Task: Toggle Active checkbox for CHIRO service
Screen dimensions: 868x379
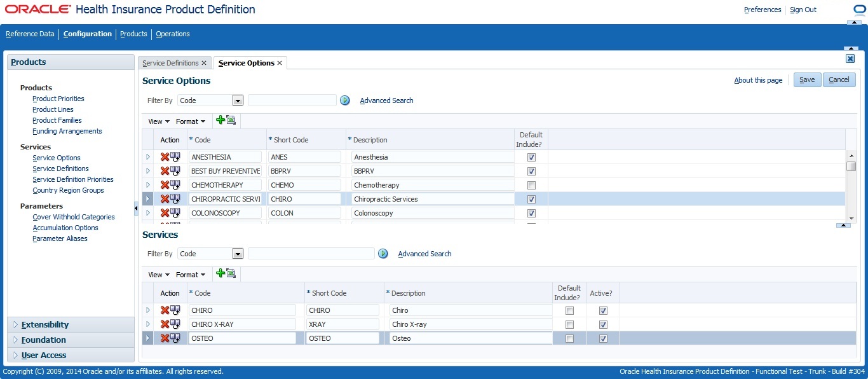Action: pos(603,310)
